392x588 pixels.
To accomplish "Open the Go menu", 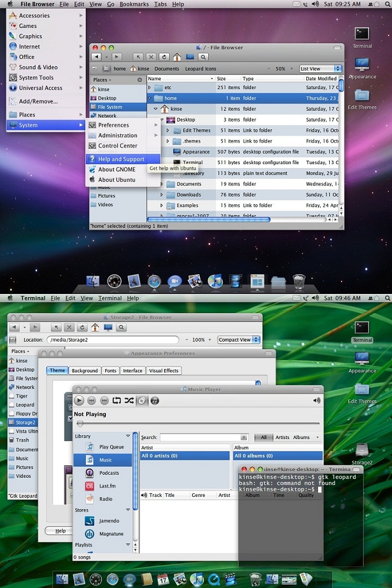I will coord(111,4).
